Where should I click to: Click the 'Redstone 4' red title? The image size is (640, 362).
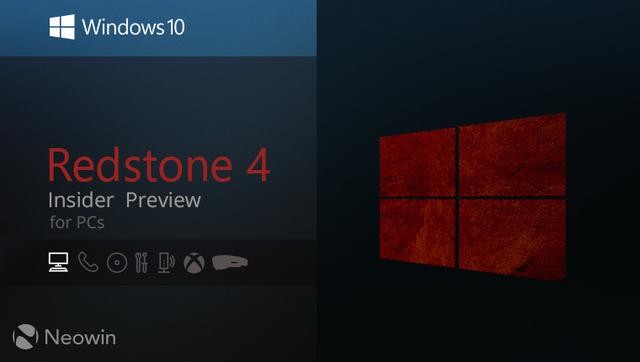pyautogui.click(x=159, y=165)
